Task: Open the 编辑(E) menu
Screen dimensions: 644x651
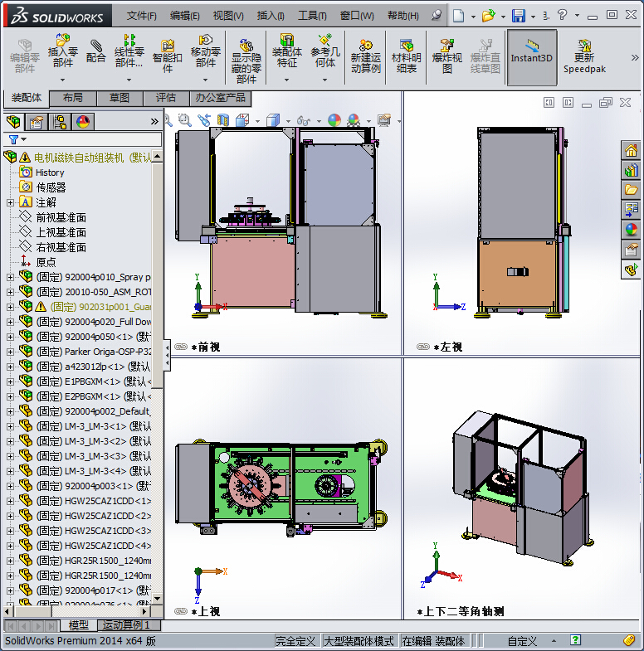Action: [x=185, y=16]
